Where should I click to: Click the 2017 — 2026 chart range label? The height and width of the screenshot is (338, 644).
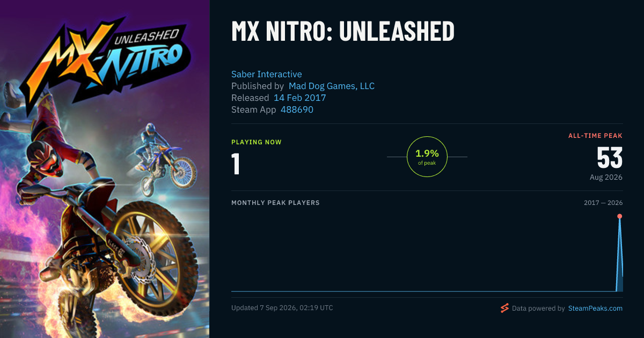point(603,203)
